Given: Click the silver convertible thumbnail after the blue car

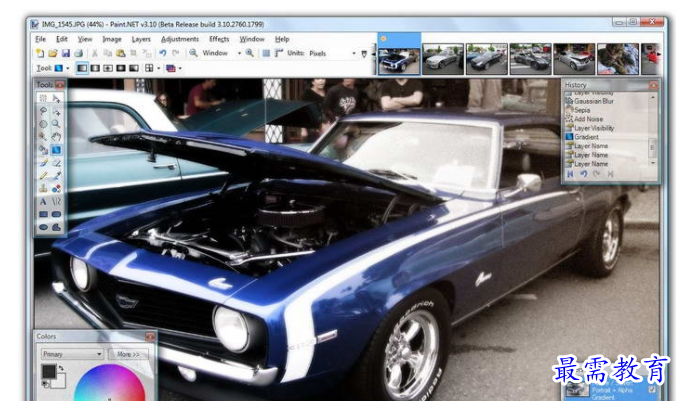Looking at the screenshot, I should point(443,59).
